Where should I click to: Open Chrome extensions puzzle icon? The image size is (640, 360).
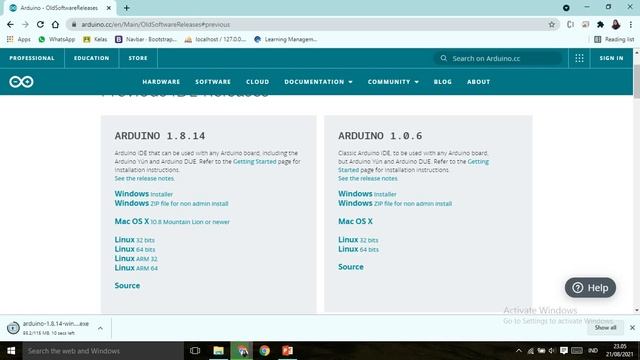coord(600,24)
